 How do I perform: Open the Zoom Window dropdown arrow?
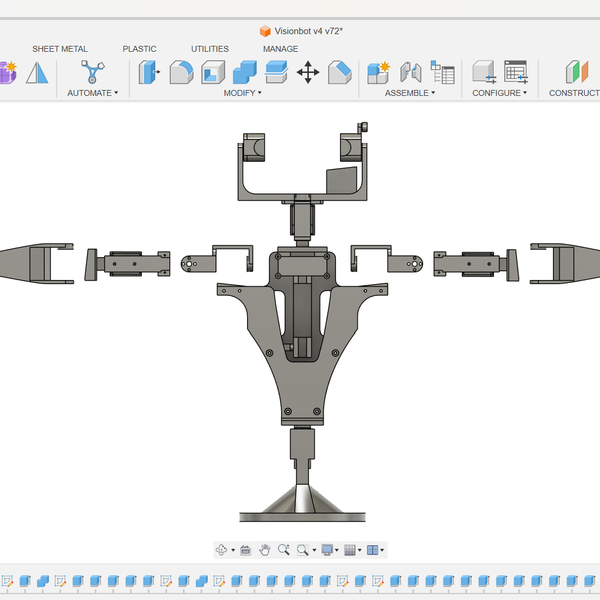[x=314, y=550]
